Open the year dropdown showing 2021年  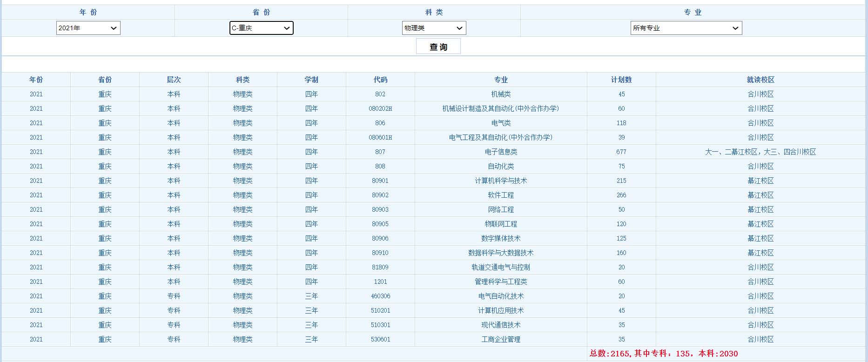coord(88,28)
